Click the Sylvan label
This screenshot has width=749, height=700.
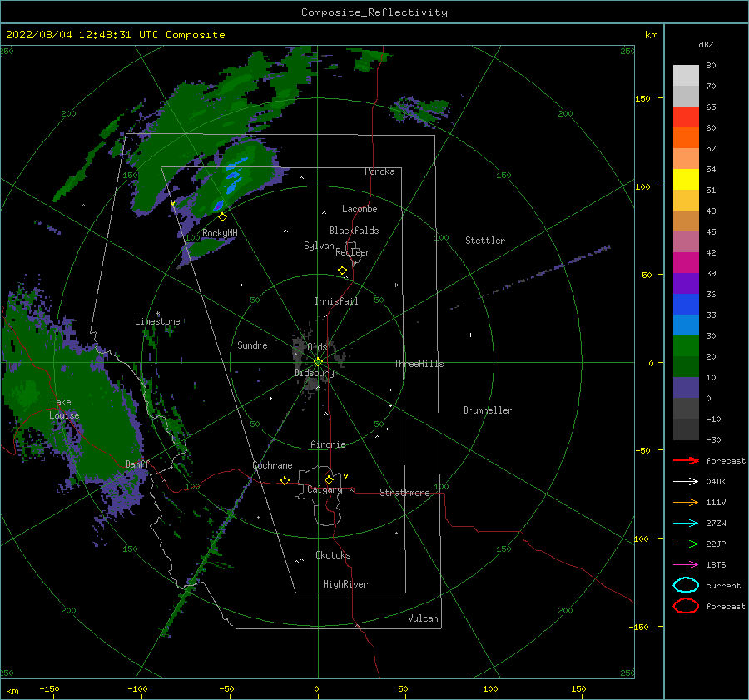click(319, 246)
